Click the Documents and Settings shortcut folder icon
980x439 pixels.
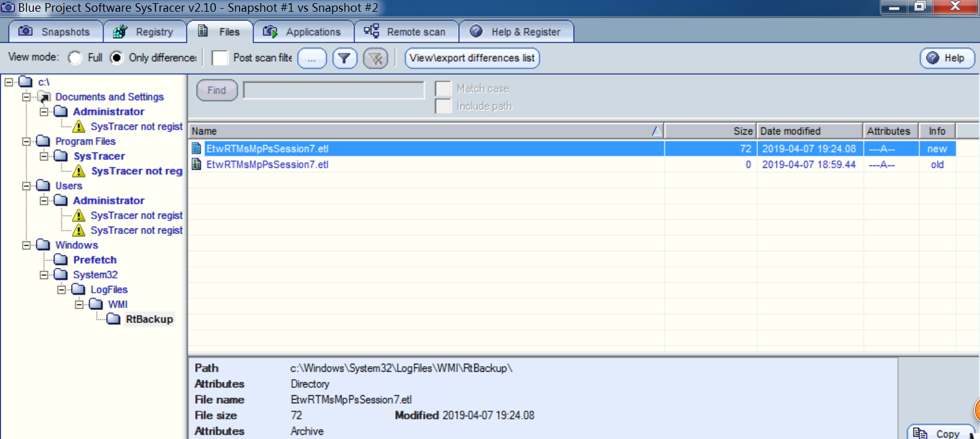43,97
